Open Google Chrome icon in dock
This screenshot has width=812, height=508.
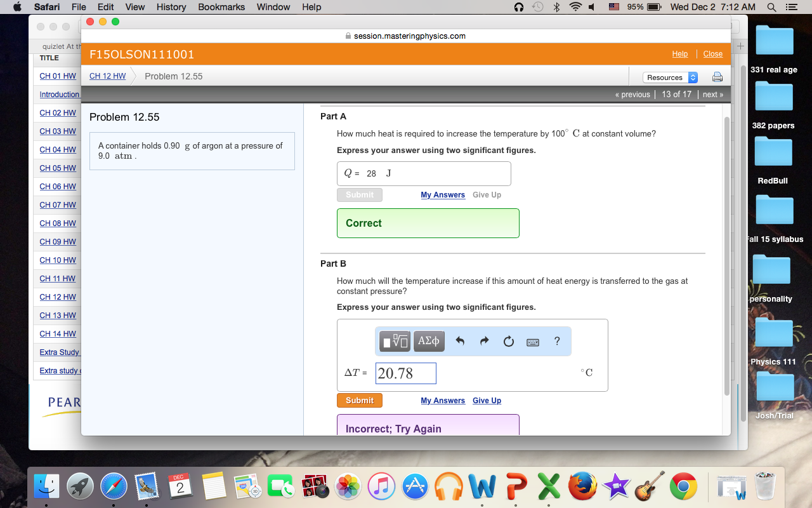(683, 486)
